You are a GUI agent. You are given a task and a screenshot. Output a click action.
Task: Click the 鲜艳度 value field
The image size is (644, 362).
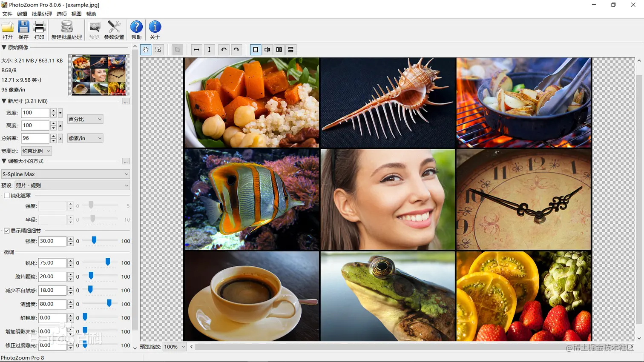pos(52,318)
